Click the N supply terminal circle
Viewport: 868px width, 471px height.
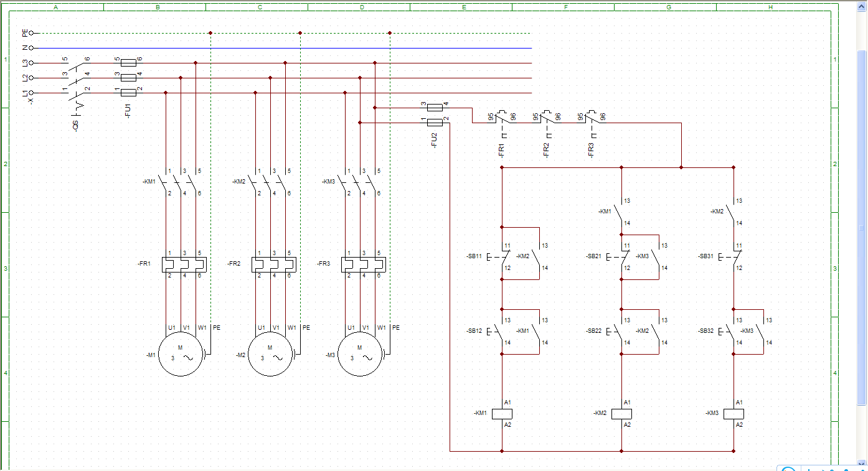click(x=31, y=48)
